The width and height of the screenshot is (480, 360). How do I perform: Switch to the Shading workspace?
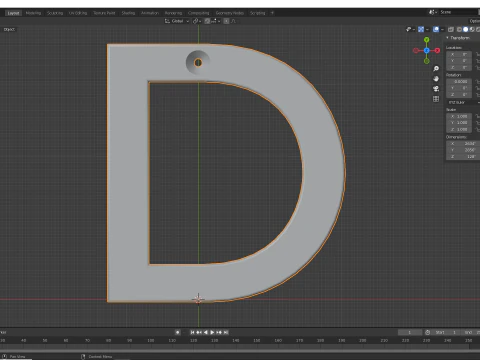[128, 13]
